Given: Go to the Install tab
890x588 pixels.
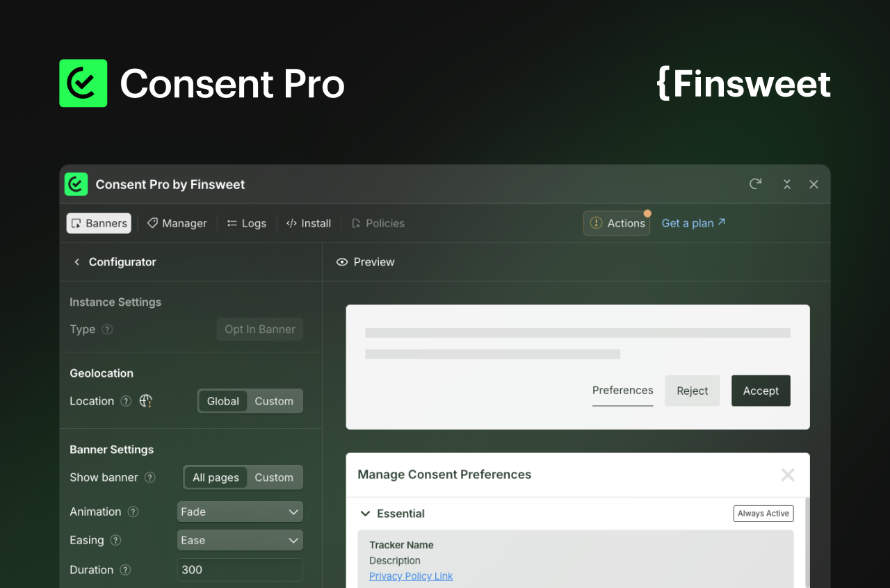Looking at the screenshot, I should pos(309,223).
